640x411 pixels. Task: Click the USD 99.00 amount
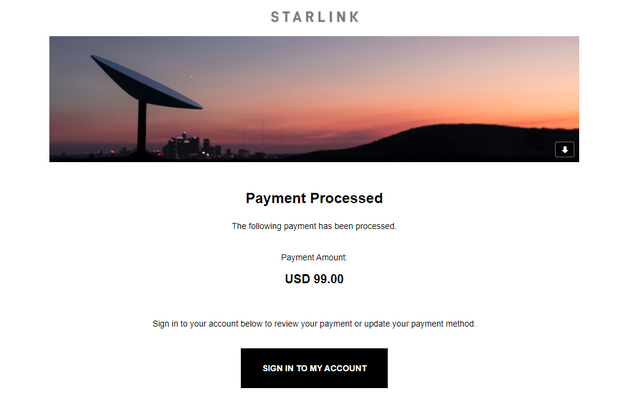click(314, 279)
